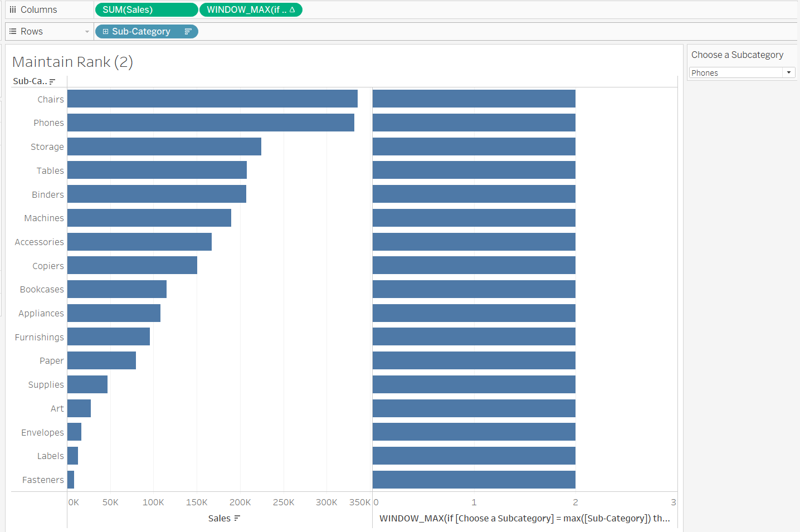Click the Rows shelf label

(x=32, y=32)
